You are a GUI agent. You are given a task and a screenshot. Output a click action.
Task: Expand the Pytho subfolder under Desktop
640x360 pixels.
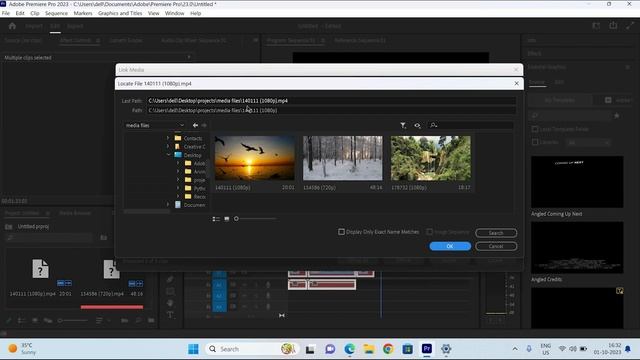178,188
